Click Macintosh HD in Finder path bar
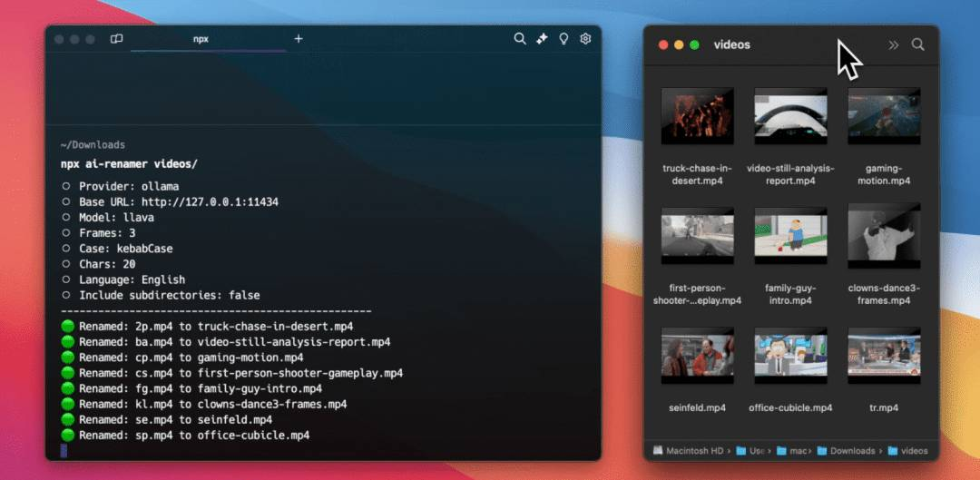 tap(688, 451)
